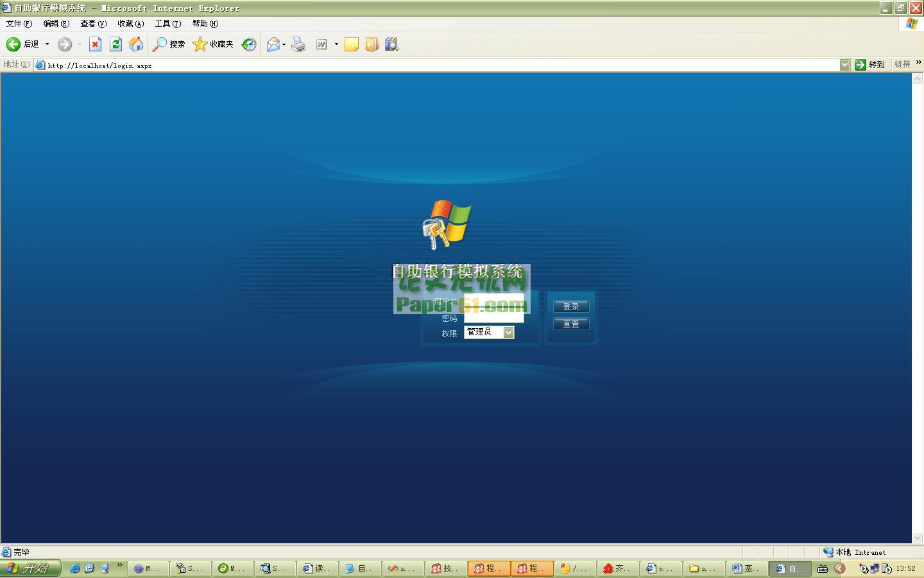
Task: Open the 帮助 menu
Action: coord(205,24)
